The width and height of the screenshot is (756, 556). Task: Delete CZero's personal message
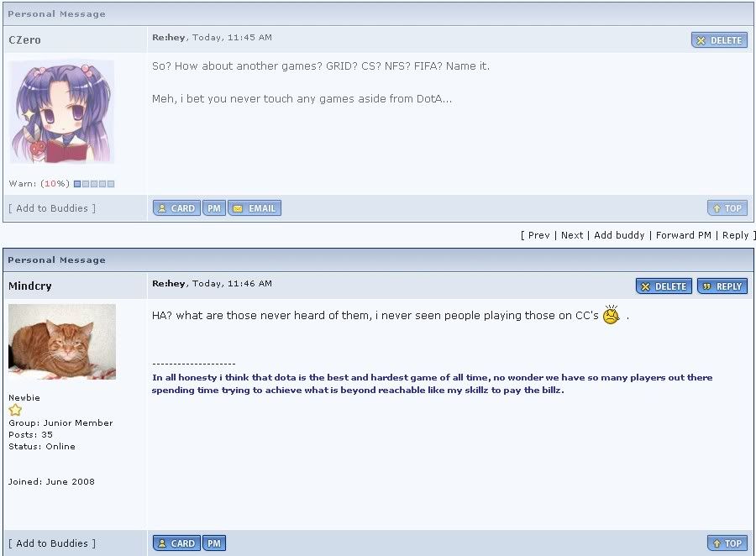719,40
